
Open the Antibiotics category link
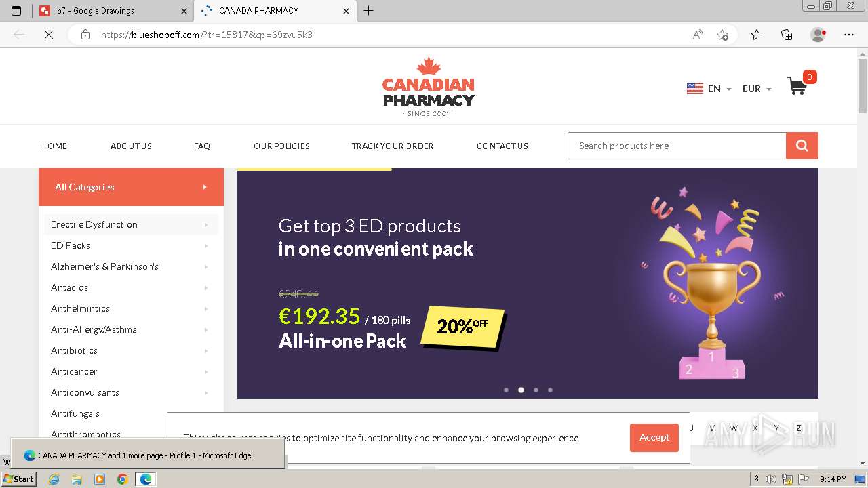pyautogui.click(x=74, y=350)
